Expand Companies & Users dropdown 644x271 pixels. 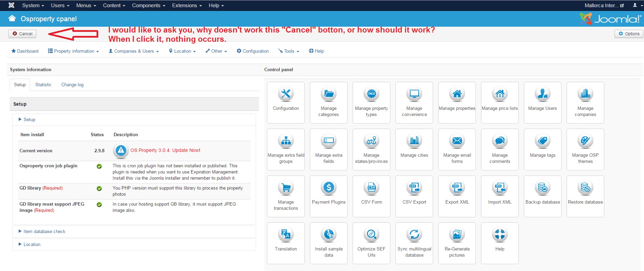click(x=134, y=51)
